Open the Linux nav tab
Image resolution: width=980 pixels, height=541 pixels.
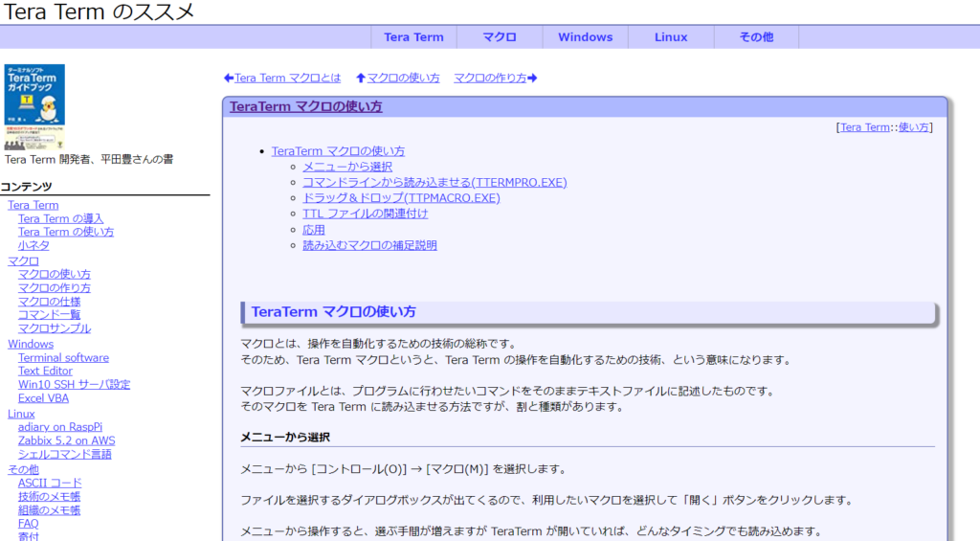tap(671, 37)
